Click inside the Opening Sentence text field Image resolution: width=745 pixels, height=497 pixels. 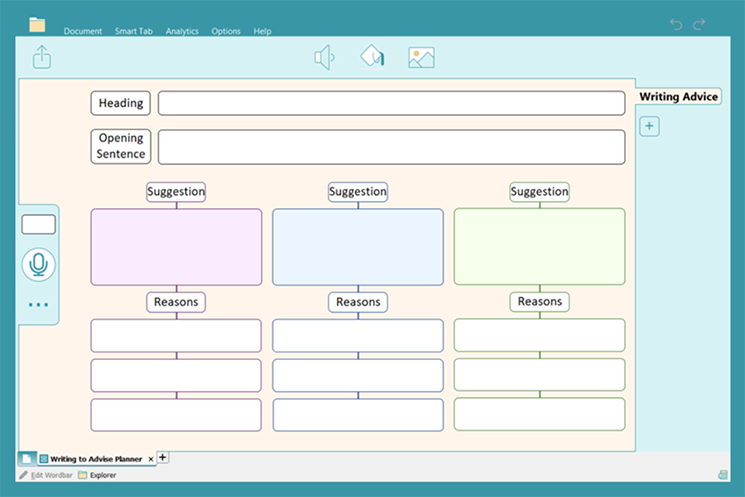click(392, 147)
